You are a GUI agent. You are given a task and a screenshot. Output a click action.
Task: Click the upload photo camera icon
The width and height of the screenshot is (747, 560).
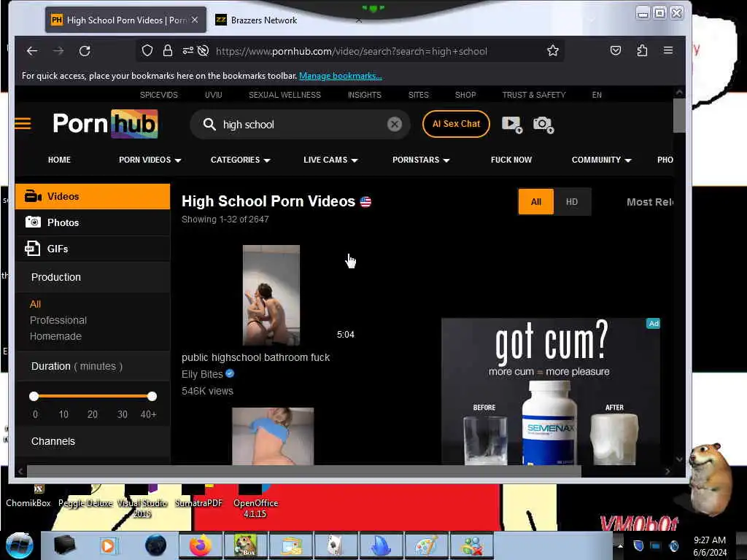543,125
